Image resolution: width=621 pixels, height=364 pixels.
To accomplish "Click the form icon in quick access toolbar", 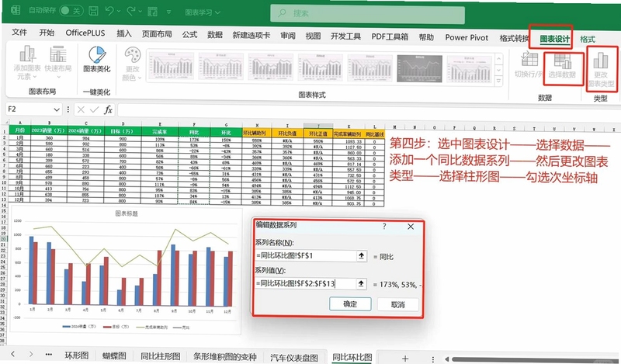I will (x=152, y=12).
